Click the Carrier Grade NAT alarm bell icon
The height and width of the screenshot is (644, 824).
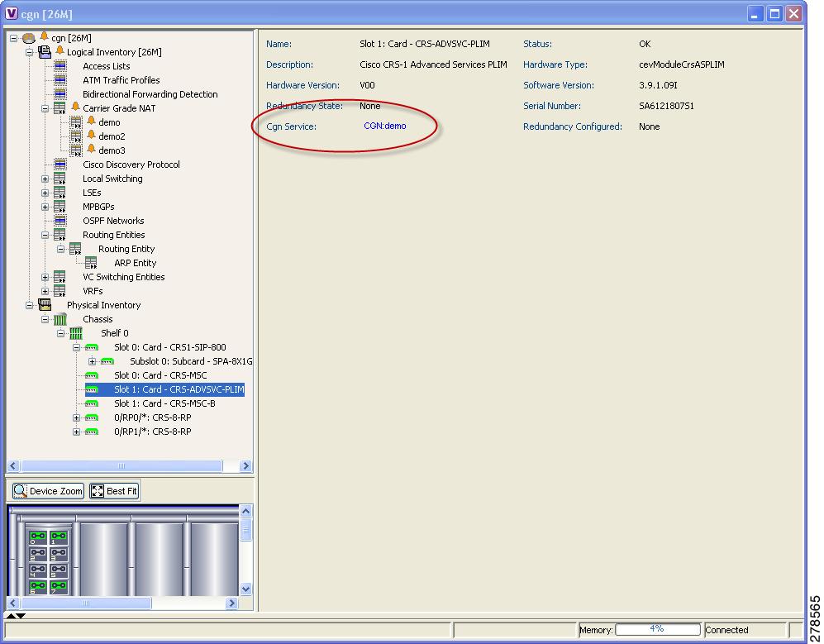(x=75, y=107)
